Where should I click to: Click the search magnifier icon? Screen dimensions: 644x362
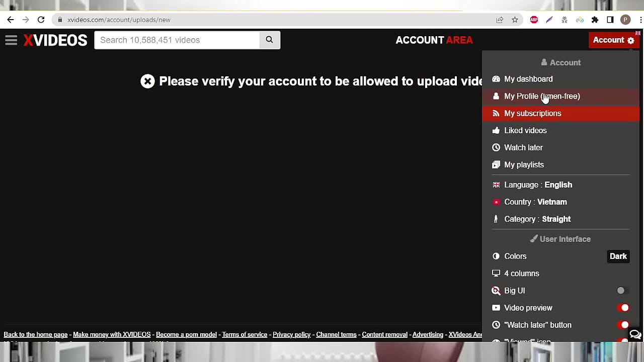click(x=269, y=40)
